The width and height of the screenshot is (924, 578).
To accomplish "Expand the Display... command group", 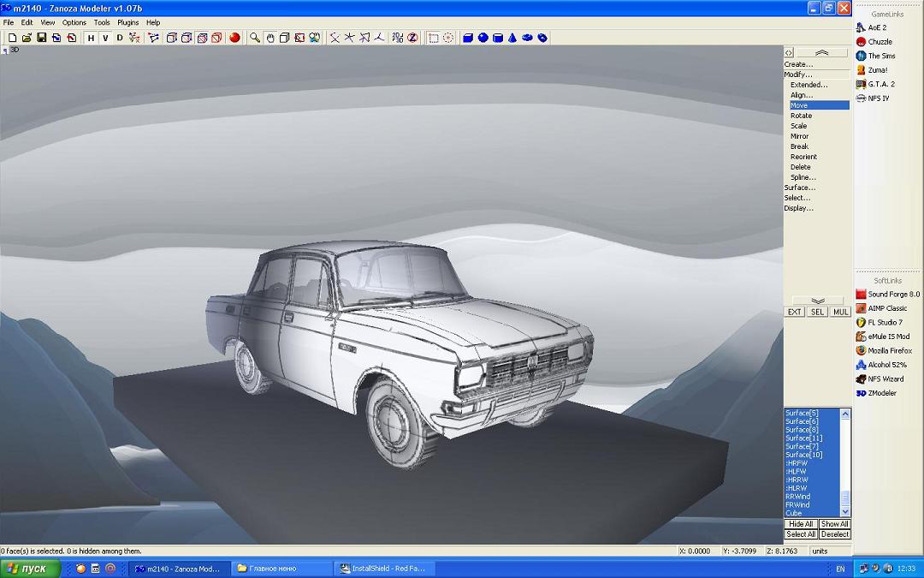I will (798, 208).
